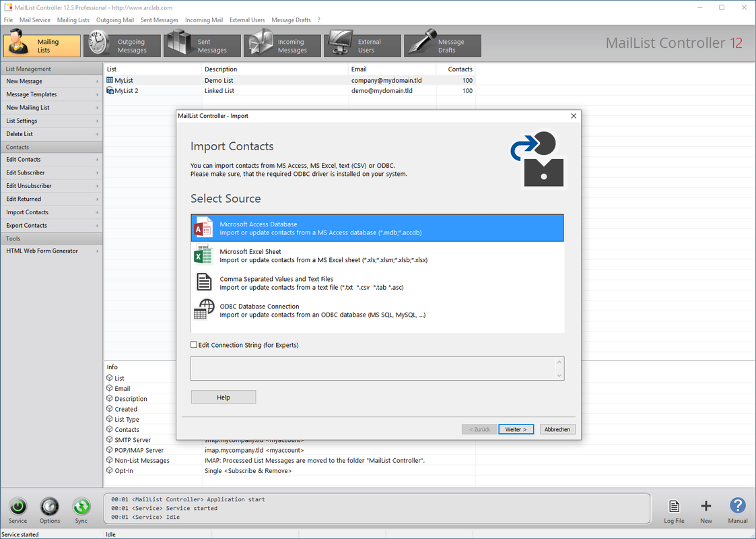Image resolution: width=756 pixels, height=539 pixels.
Task: Click Microsoft Access Database icon
Action: 203,228
